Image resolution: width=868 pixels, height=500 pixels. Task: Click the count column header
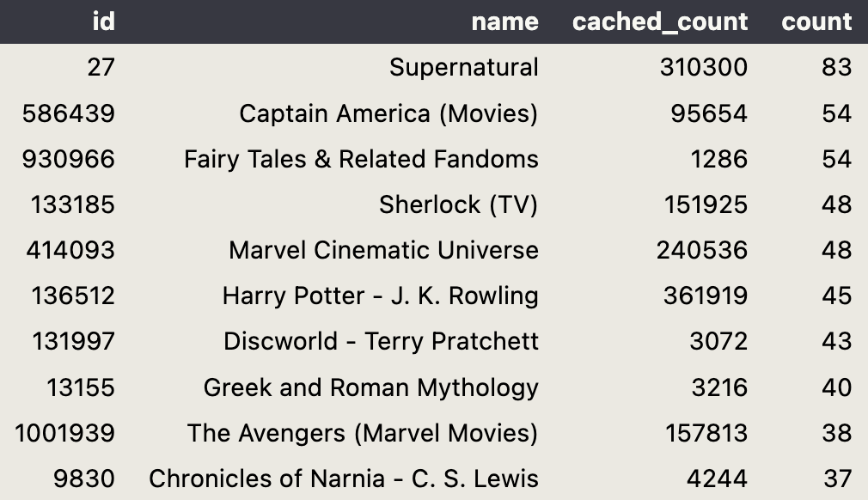pos(816,21)
